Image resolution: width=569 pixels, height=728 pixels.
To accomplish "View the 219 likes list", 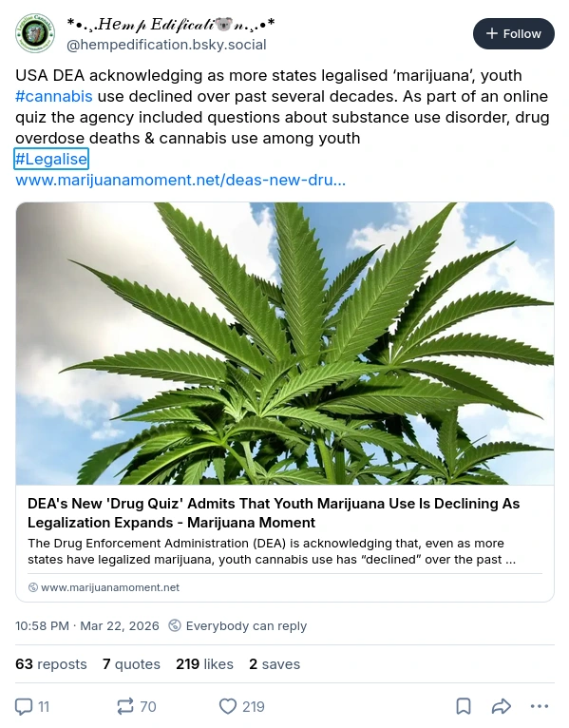I will [x=204, y=664].
